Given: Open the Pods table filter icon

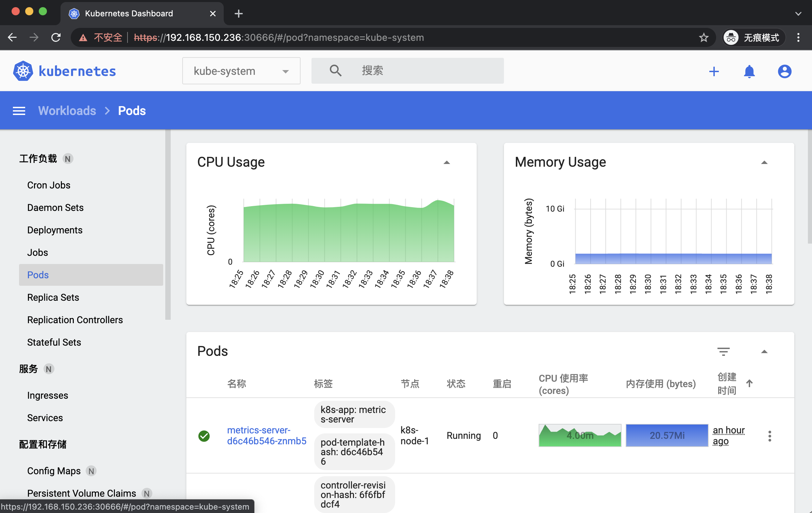Looking at the screenshot, I should tap(724, 351).
